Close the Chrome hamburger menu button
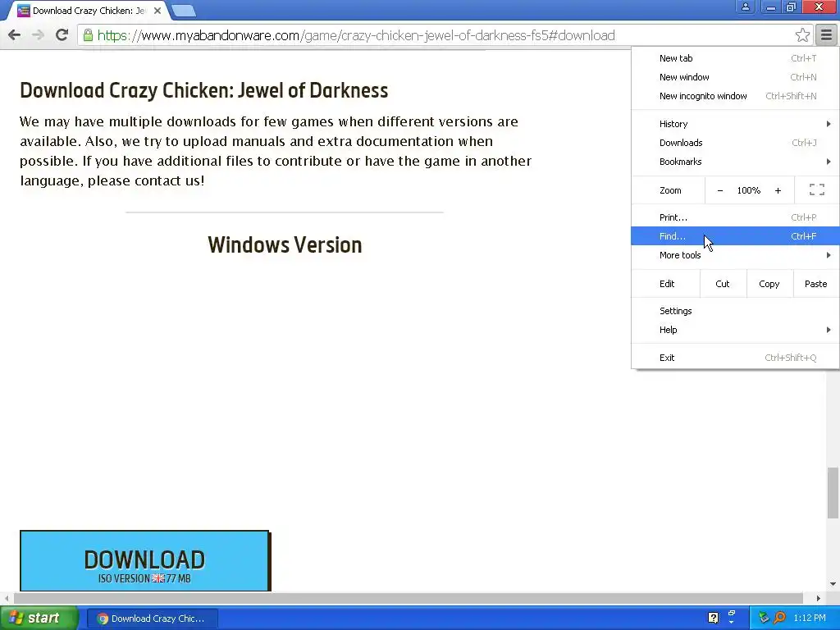The image size is (840, 630). click(826, 35)
